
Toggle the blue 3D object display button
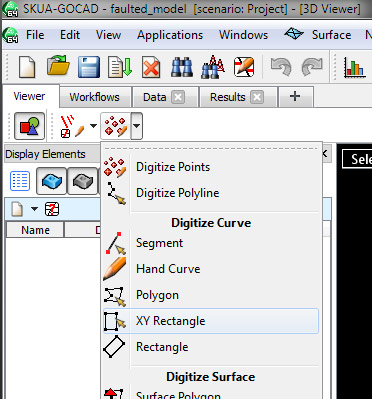click(x=52, y=181)
